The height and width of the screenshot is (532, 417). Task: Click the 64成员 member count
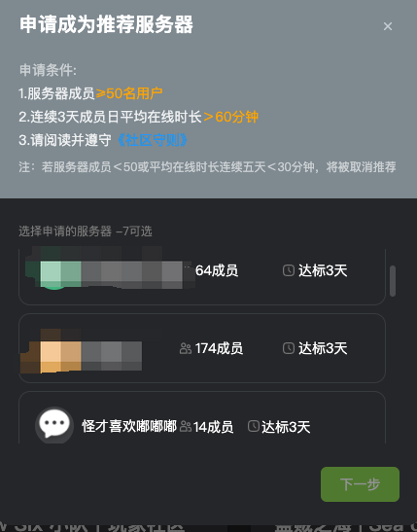[x=217, y=270]
